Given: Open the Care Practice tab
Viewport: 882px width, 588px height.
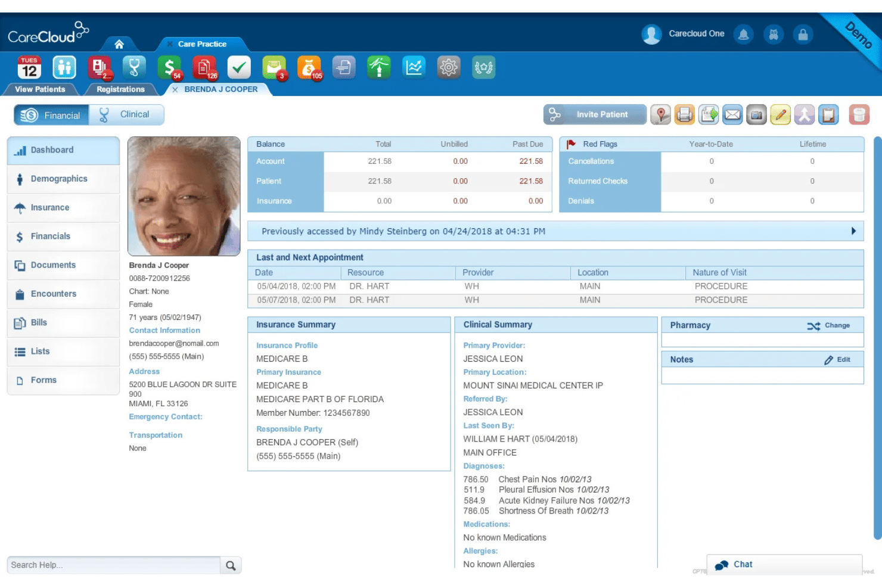Looking at the screenshot, I should pyautogui.click(x=202, y=44).
